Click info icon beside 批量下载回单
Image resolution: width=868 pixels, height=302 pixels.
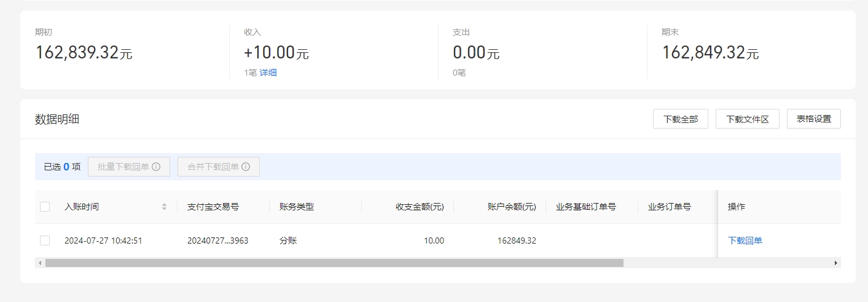click(156, 167)
